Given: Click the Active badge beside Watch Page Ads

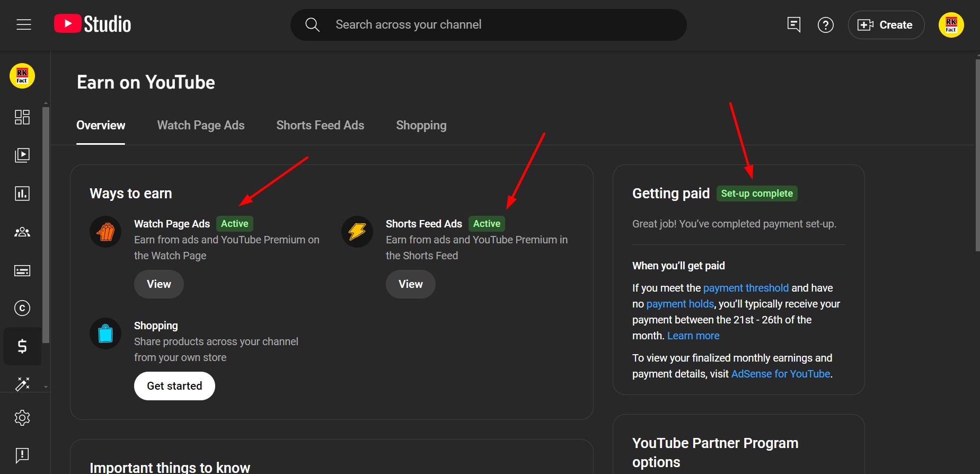Looking at the screenshot, I should [235, 224].
